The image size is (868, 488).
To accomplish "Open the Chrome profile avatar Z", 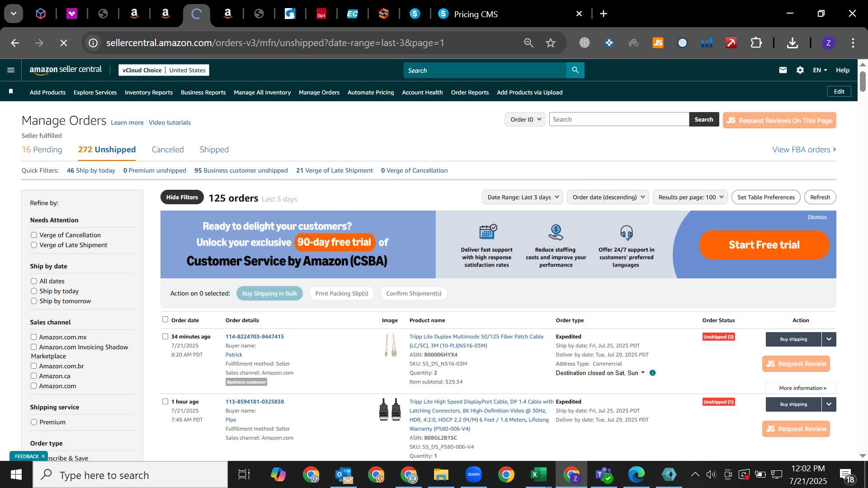I will click(x=828, y=43).
